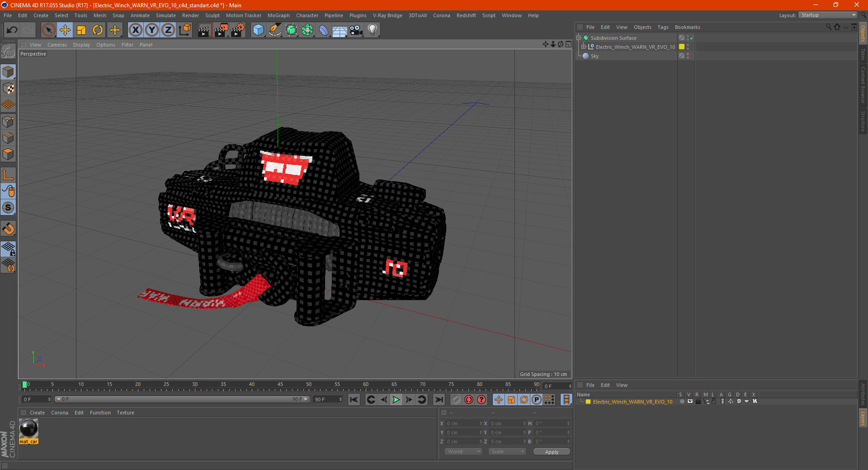Open the spline Pen tool
The height and width of the screenshot is (470, 868).
275,30
